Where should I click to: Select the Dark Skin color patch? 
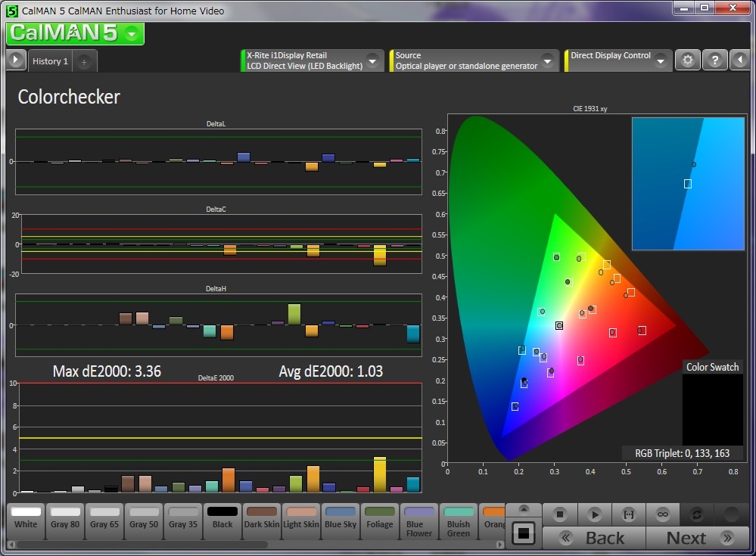coord(262,518)
